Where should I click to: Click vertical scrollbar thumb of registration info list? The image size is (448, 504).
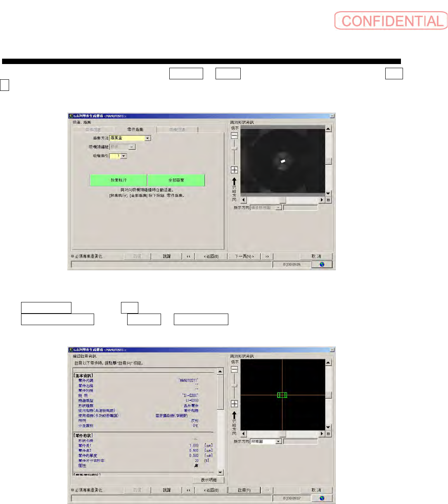point(220,392)
